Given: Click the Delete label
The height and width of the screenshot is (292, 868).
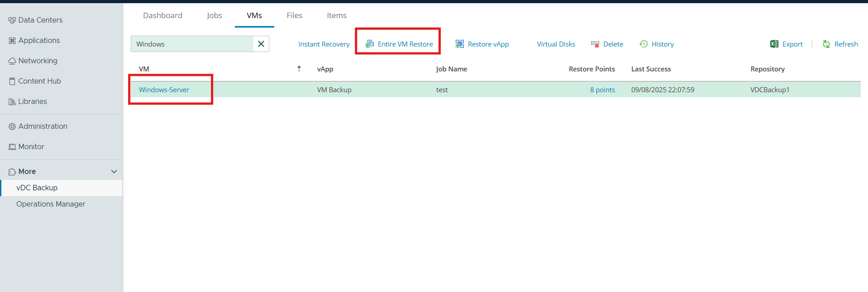Looking at the screenshot, I should coord(613,44).
